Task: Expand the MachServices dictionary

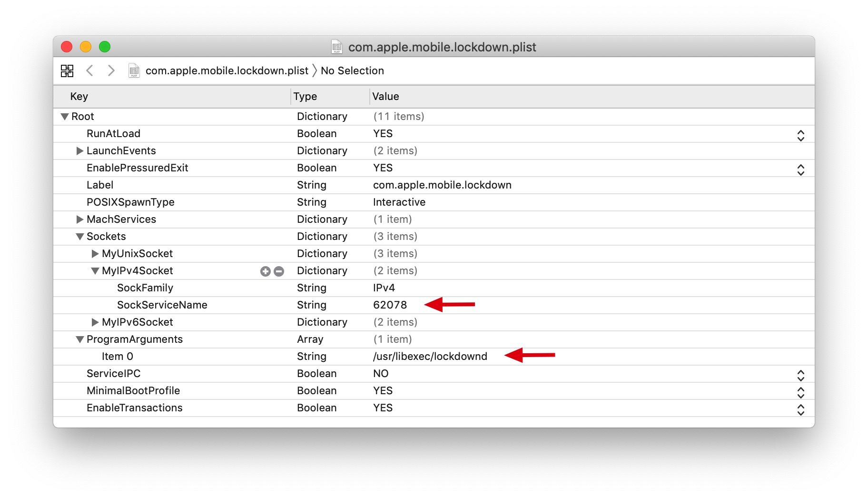Action: [x=80, y=219]
